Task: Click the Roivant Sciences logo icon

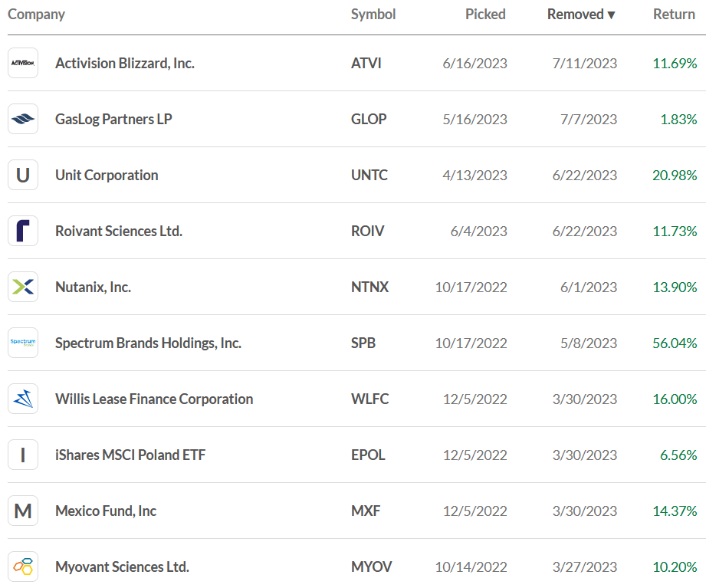Action: pyautogui.click(x=23, y=231)
